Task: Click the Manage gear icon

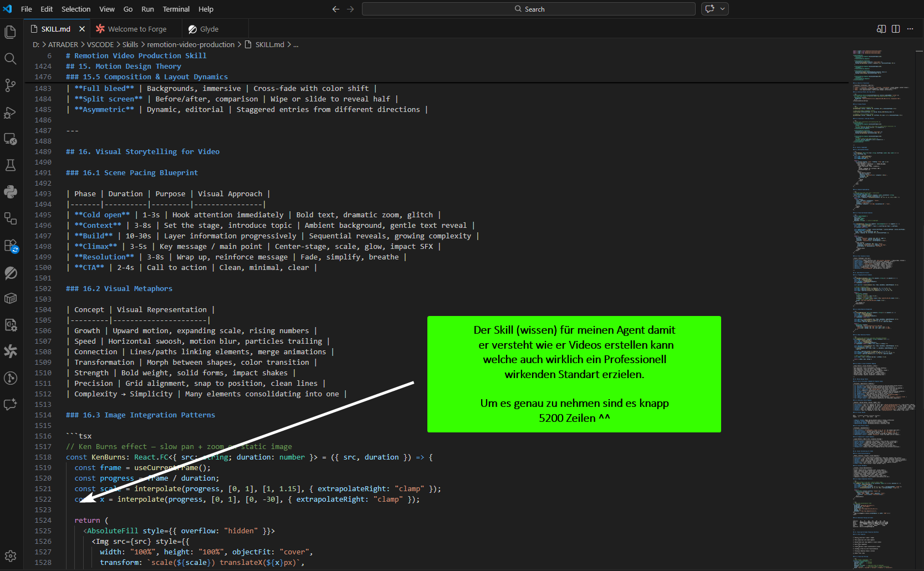Action: pyautogui.click(x=11, y=555)
